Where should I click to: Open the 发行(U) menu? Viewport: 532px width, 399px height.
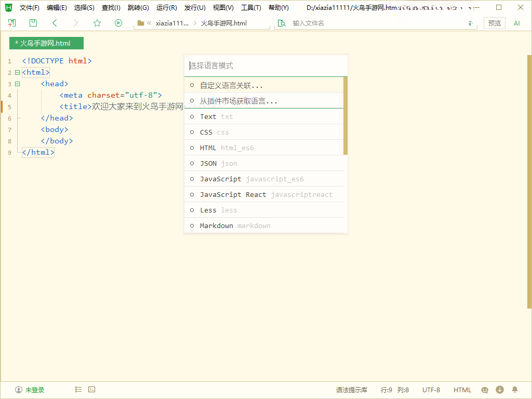(x=195, y=7)
